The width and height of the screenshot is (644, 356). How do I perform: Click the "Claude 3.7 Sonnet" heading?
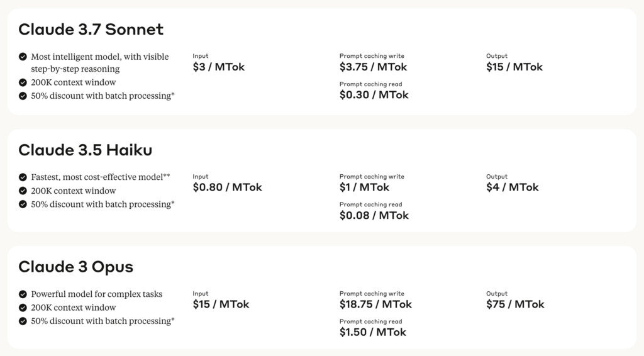coord(91,29)
